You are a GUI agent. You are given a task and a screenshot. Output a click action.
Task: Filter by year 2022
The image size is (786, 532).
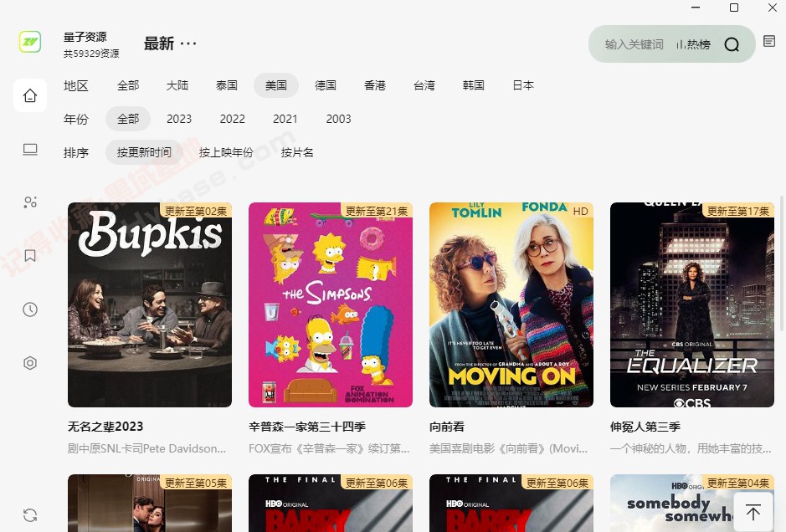(x=232, y=119)
